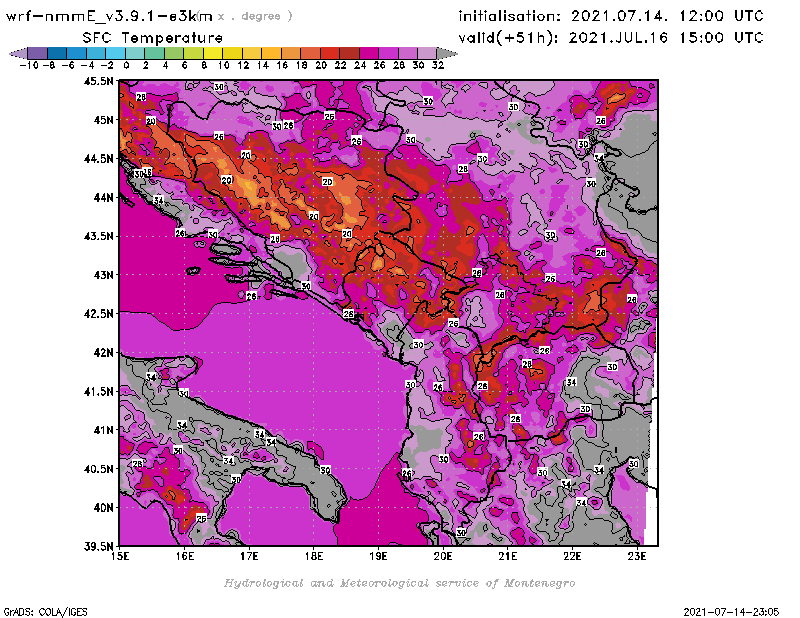
Task: Click the 45.5N latitude axis label
Action: click(x=98, y=81)
